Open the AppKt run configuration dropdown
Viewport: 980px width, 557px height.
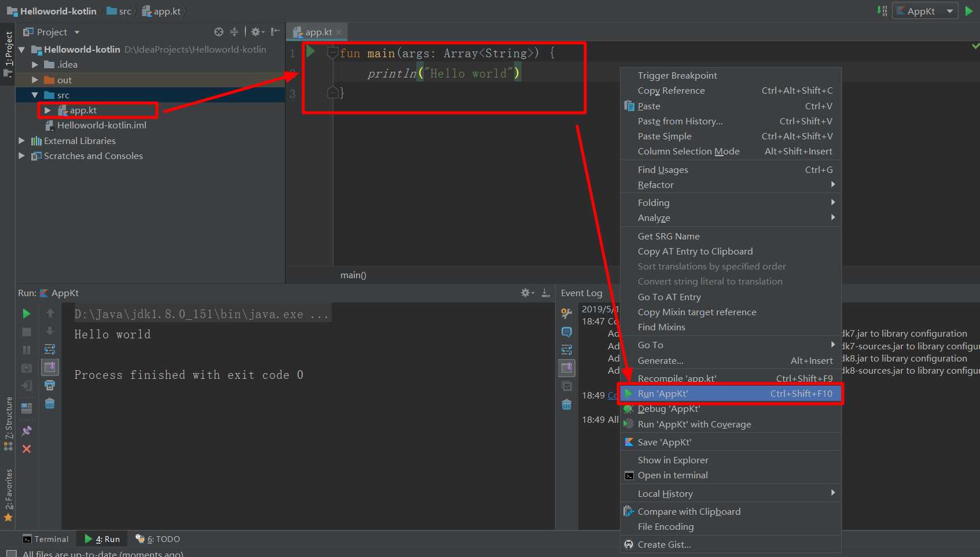coord(925,11)
